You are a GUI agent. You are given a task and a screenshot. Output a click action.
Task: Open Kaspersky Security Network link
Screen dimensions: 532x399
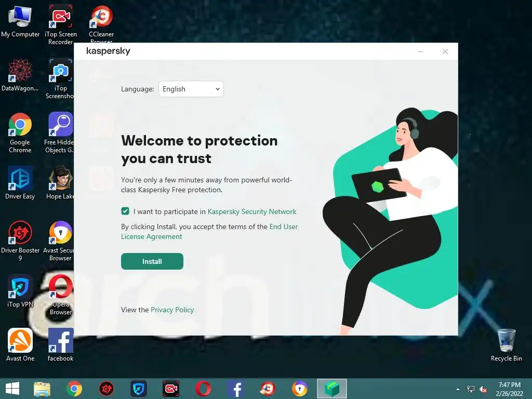tap(252, 211)
